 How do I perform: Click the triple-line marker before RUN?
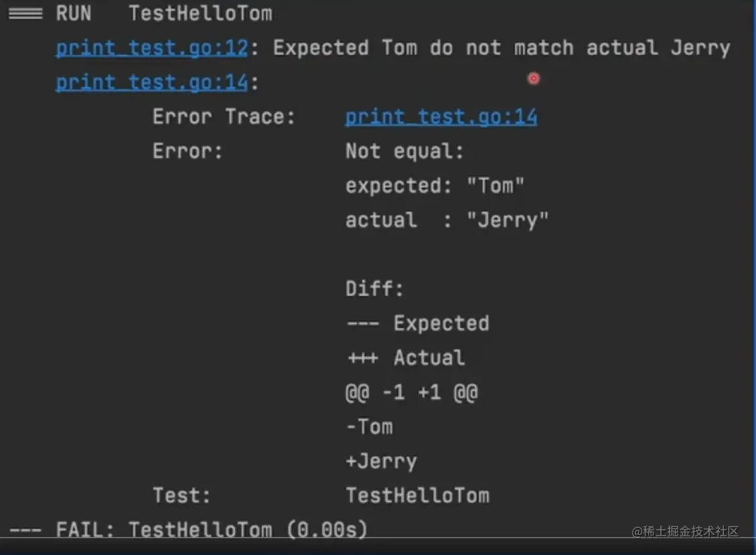pos(25,14)
